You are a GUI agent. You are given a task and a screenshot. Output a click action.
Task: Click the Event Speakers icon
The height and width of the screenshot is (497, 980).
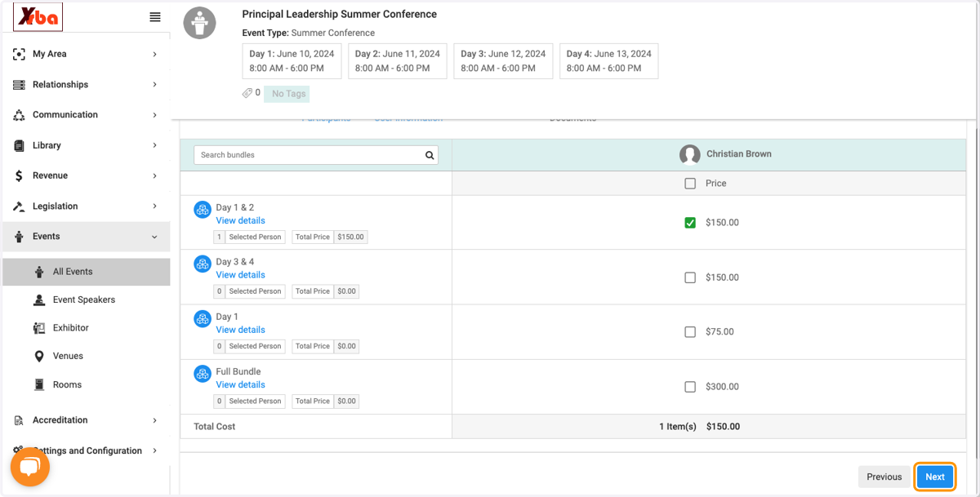tap(39, 300)
